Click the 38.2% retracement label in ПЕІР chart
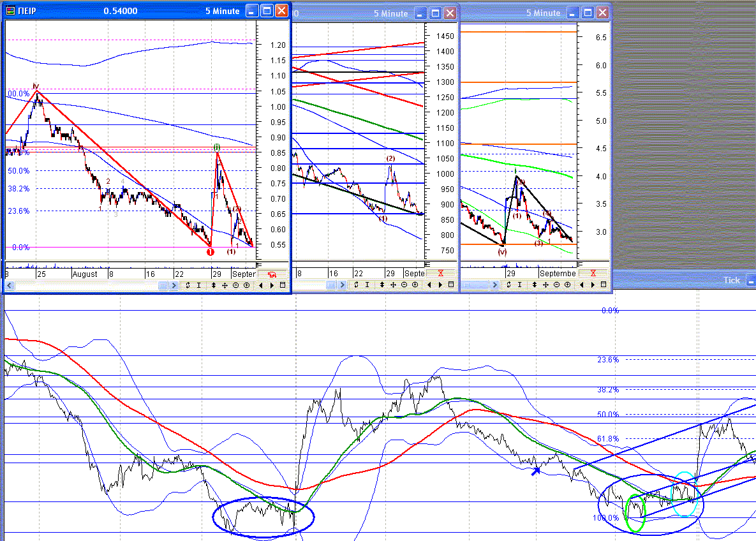 [19, 189]
